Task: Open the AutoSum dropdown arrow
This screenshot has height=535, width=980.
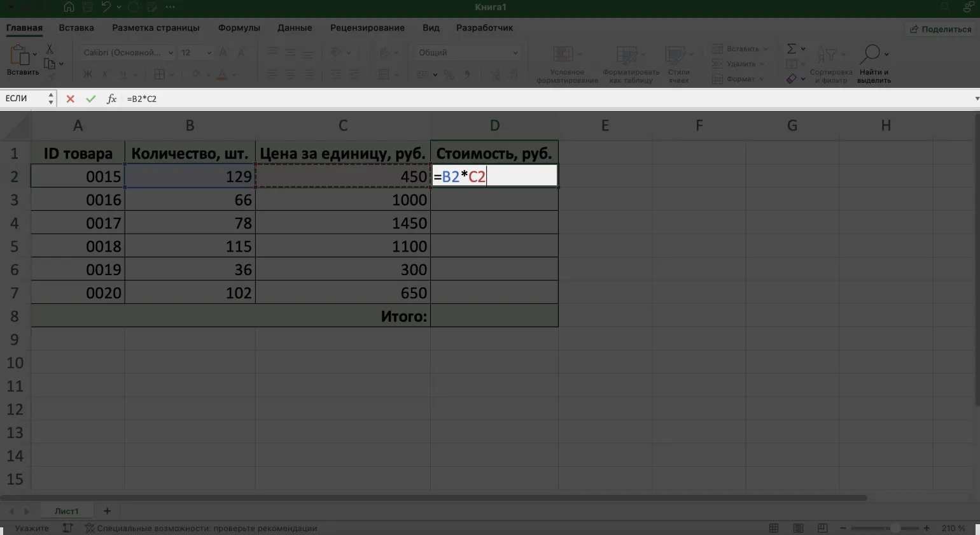Action: pyautogui.click(x=803, y=49)
